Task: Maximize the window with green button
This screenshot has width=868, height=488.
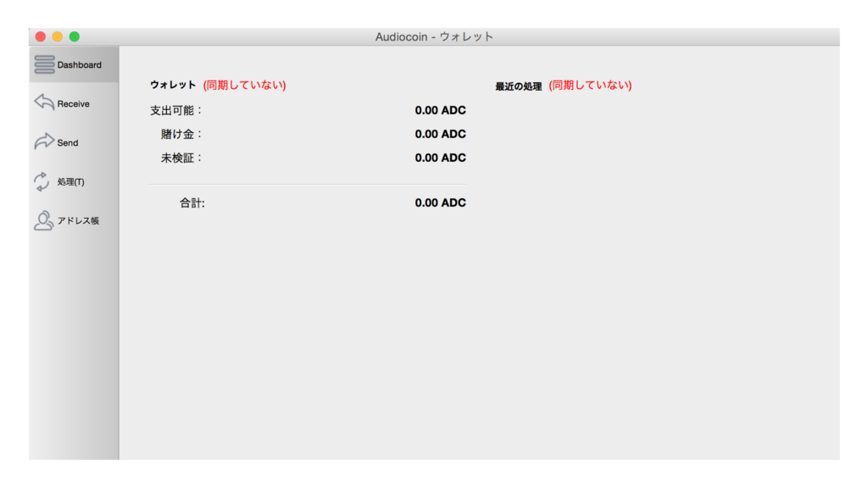Action: (75, 36)
